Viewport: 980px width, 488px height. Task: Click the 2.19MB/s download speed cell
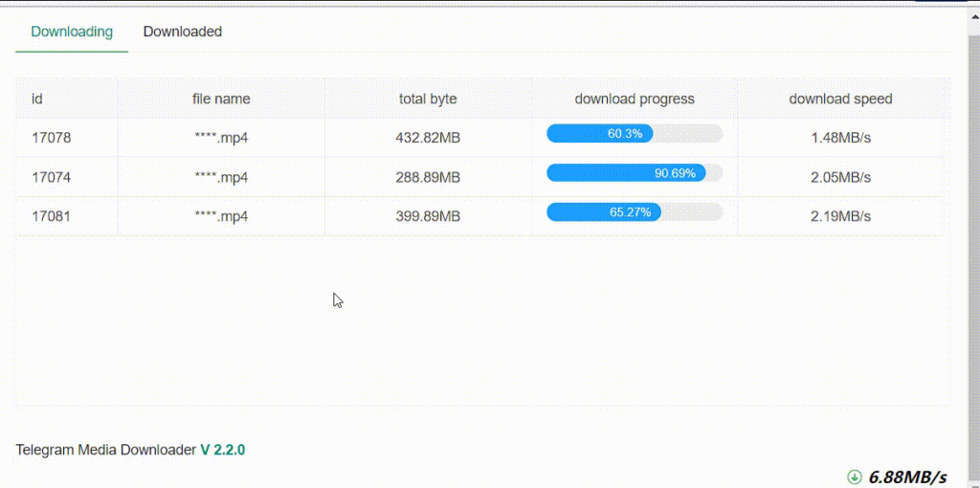pos(840,216)
